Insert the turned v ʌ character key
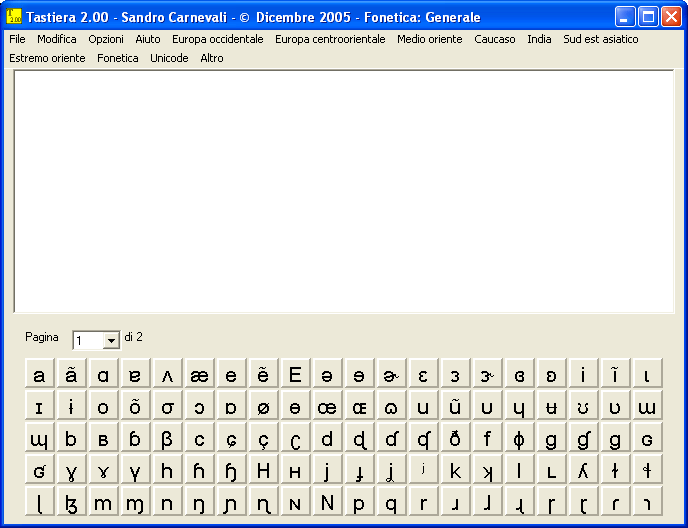The height and width of the screenshot is (528, 688). tap(167, 373)
